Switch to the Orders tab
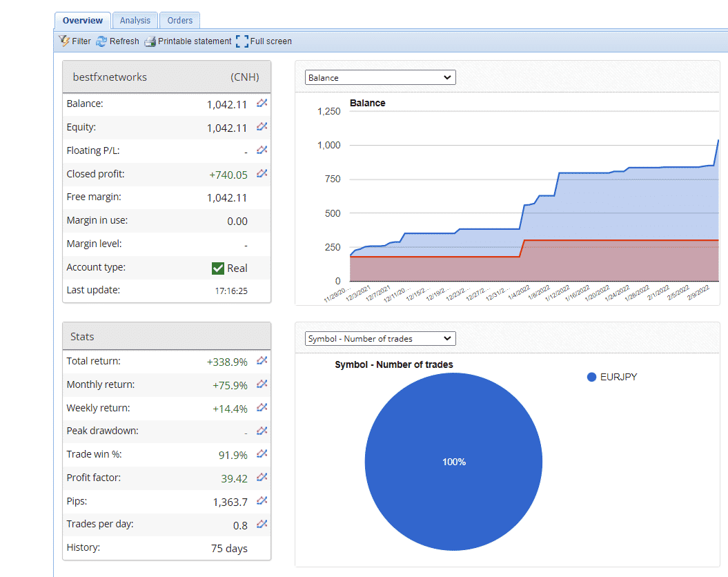This screenshot has width=728, height=577. point(179,20)
